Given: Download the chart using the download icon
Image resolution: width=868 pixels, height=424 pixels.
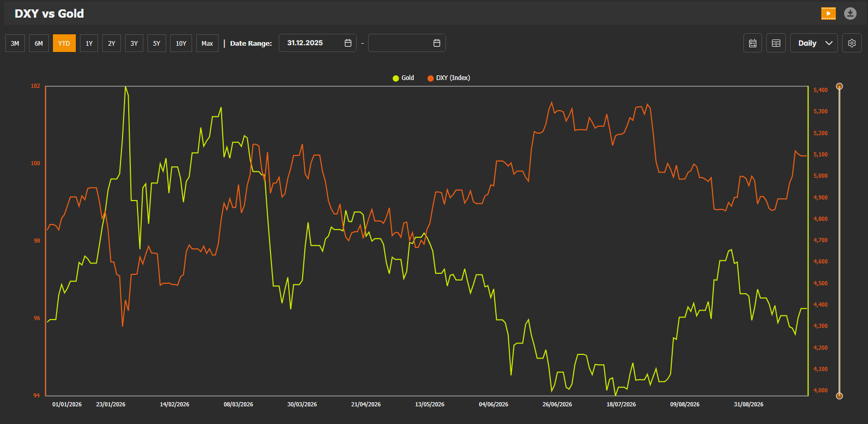Looking at the screenshot, I should pos(850,14).
